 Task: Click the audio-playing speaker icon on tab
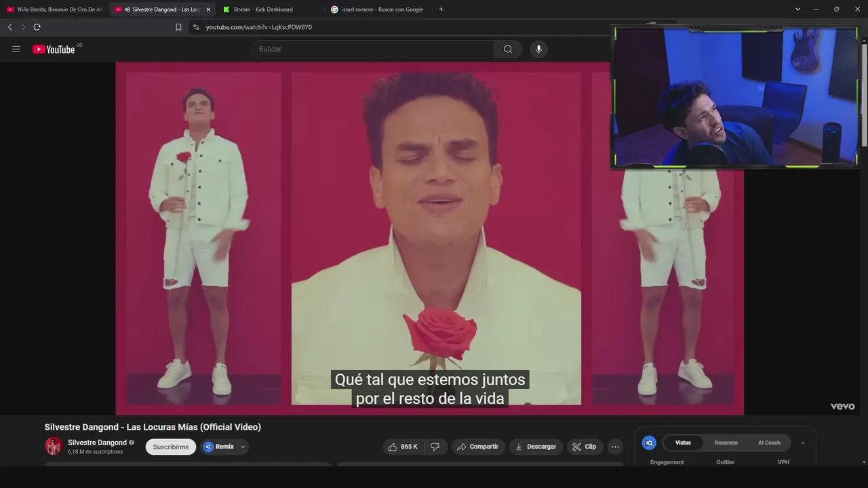(127, 9)
